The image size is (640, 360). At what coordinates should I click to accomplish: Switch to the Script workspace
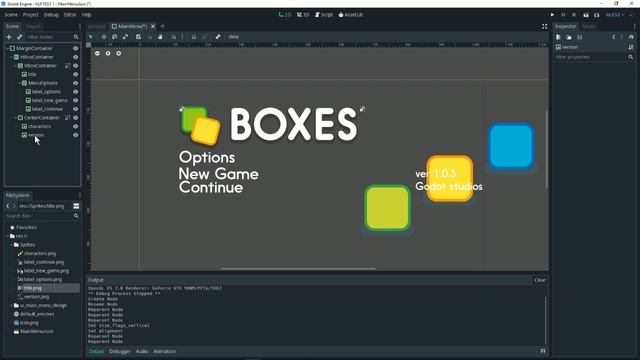(x=324, y=15)
